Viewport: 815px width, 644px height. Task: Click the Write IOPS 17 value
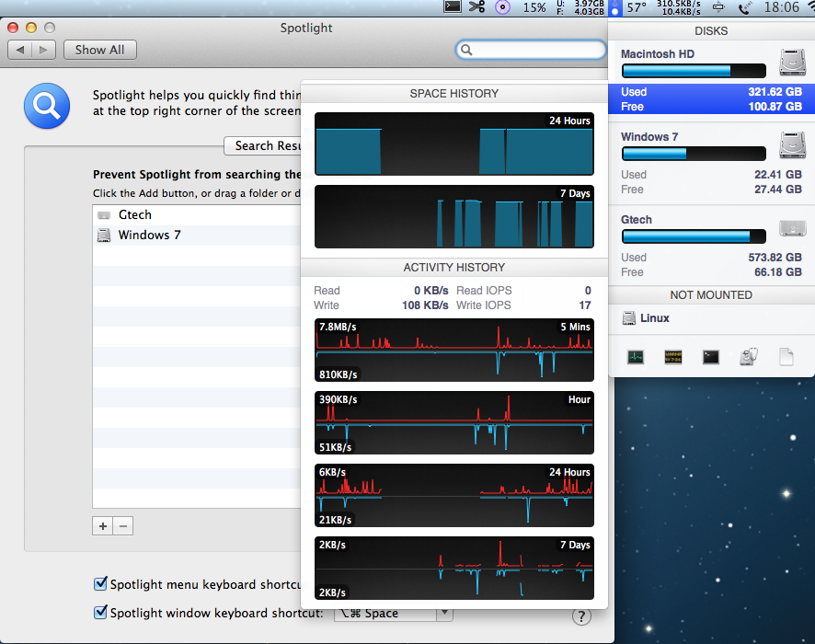[x=585, y=305]
